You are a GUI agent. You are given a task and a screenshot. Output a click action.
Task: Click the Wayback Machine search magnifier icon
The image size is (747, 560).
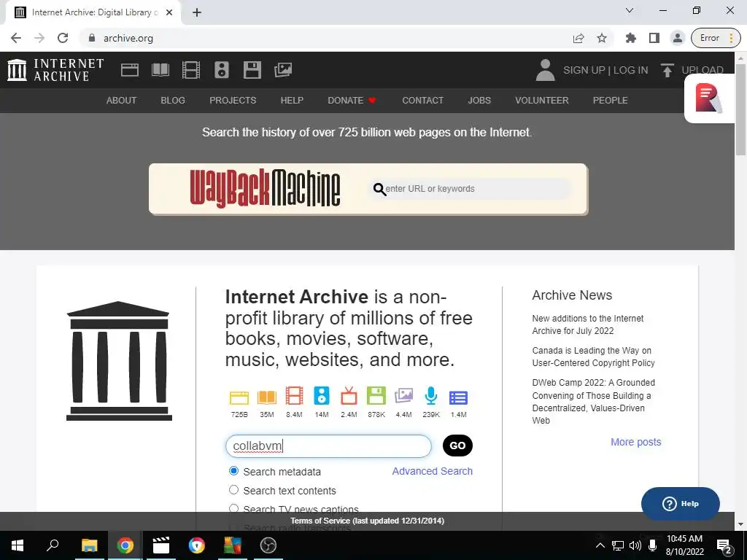(x=379, y=189)
